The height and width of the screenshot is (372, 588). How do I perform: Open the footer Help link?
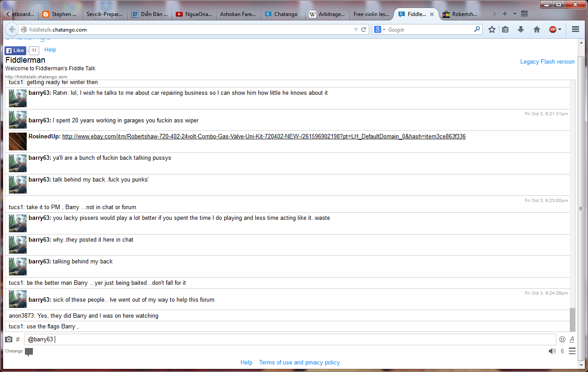[x=246, y=362]
